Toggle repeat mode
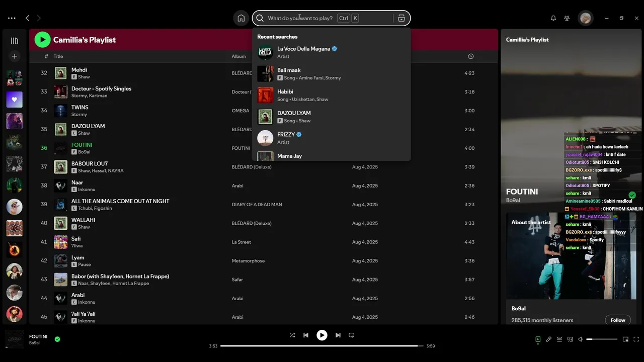Screen dimensions: 644x362 352,335
